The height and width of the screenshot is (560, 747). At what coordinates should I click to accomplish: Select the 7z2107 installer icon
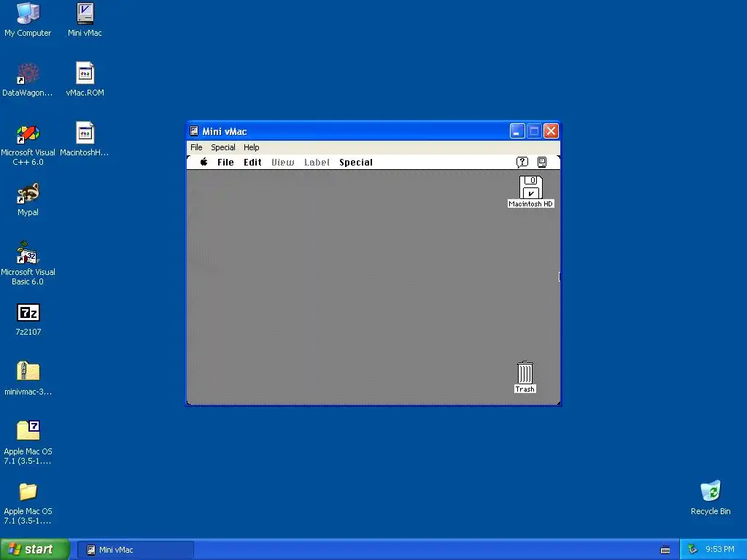click(x=28, y=319)
